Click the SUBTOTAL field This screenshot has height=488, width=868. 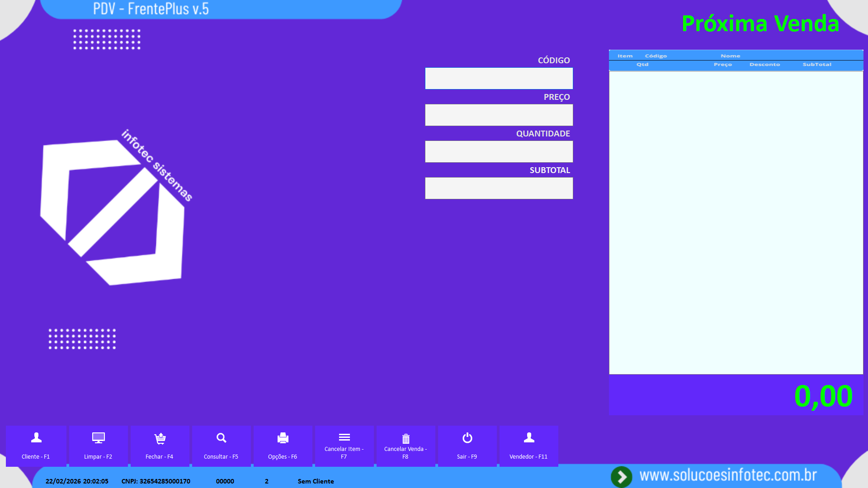point(499,188)
